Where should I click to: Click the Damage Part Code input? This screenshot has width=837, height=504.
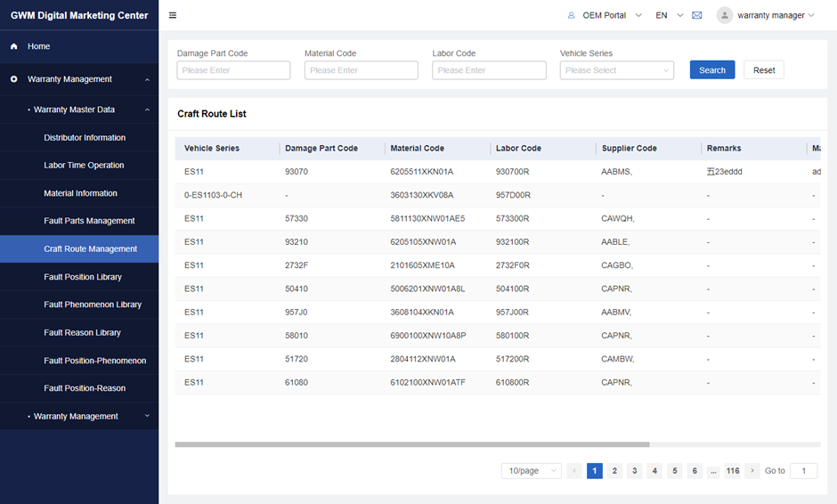233,70
